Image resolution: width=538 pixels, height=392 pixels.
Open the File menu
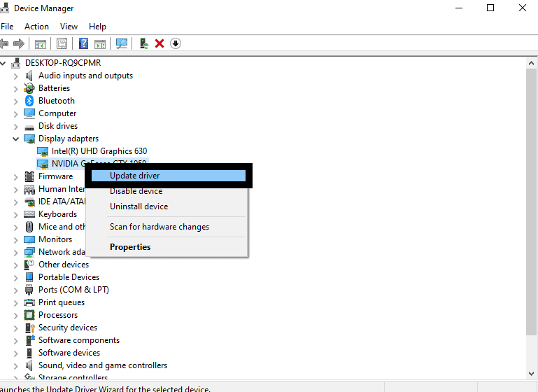tap(7, 27)
